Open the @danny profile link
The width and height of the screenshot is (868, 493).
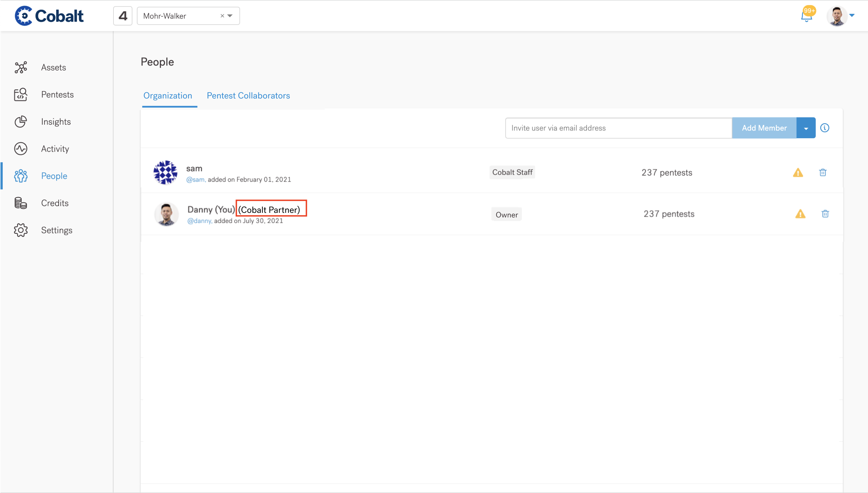(200, 221)
